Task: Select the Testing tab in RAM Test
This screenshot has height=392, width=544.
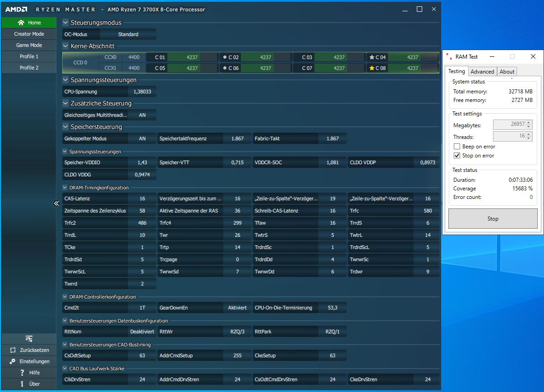Action: point(456,71)
